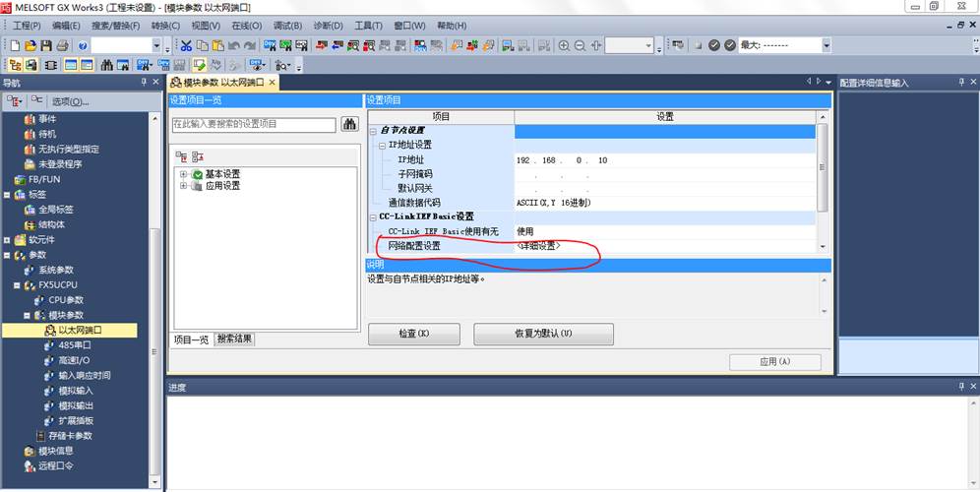Click the Cut scissors icon

coord(185,45)
